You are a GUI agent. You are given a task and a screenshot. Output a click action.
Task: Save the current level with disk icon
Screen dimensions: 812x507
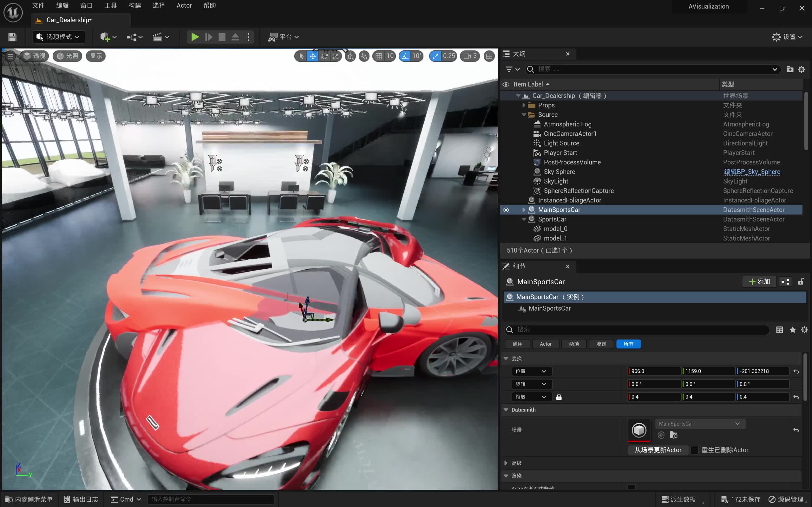(x=12, y=37)
